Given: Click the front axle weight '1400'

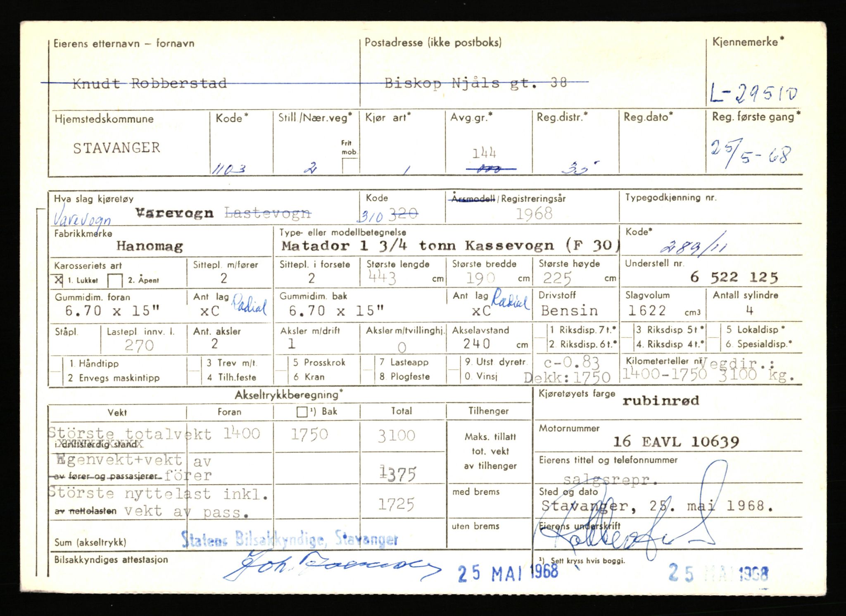Looking at the screenshot, I should (242, 433).
